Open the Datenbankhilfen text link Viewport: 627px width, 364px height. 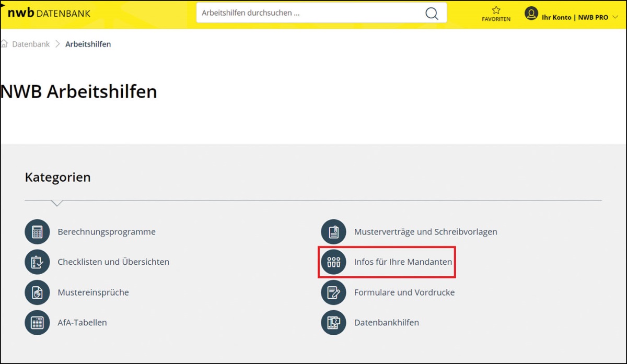pyautogui.click(x=386, y=323)
